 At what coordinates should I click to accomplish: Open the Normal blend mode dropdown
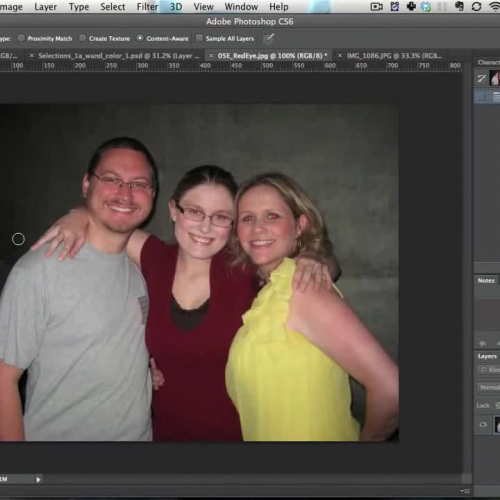tap(489, 387)
